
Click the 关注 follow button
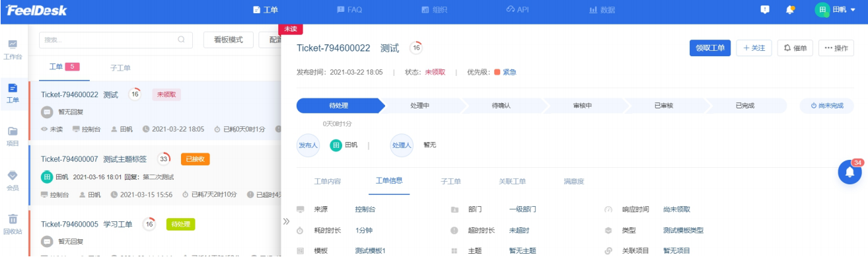[754, 48]
